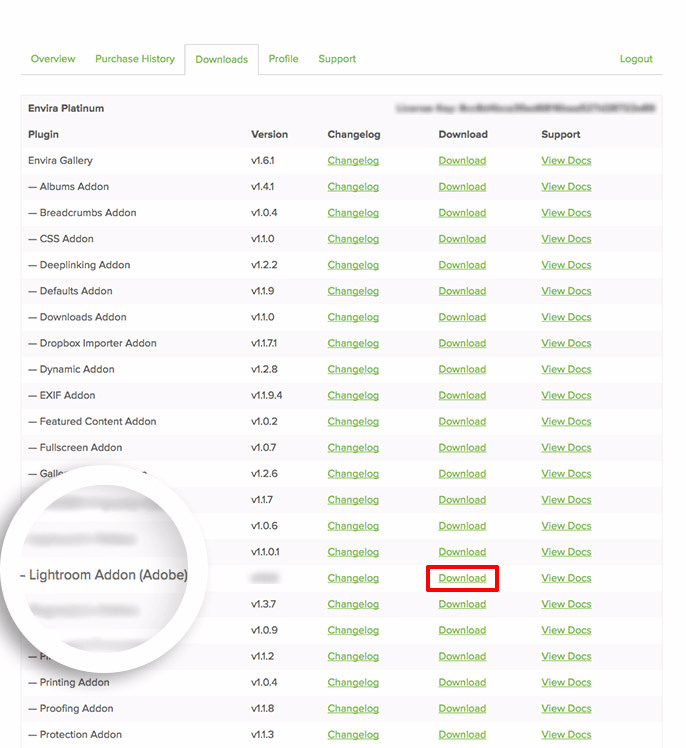
Task: View Docs for Dynamic Addon
Action: click(566, 370)
